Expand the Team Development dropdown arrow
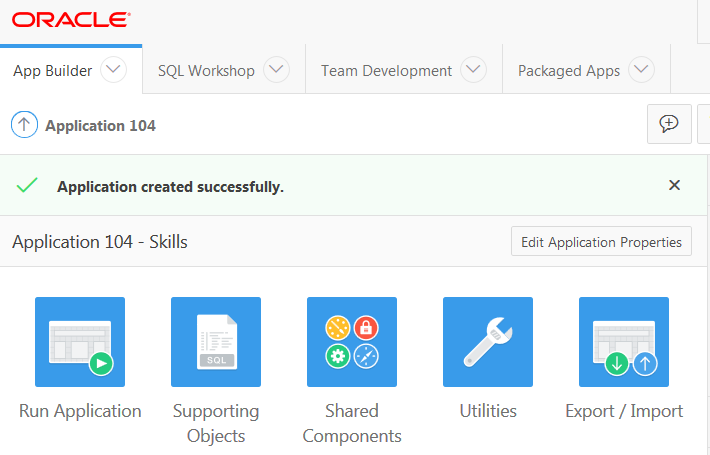The width and height of the screenshot is (710, 455). [473, 70]
